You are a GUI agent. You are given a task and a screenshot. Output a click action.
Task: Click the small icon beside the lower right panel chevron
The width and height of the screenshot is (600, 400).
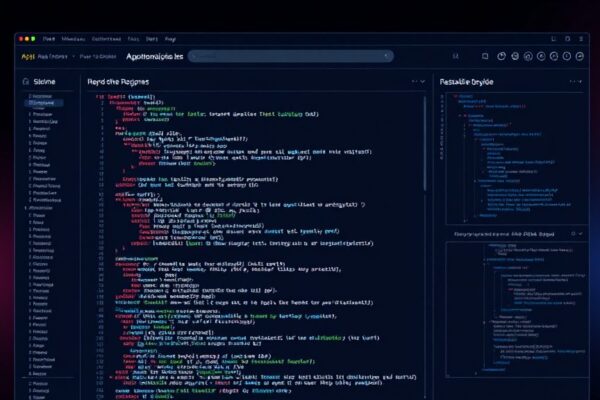(573, 233)
